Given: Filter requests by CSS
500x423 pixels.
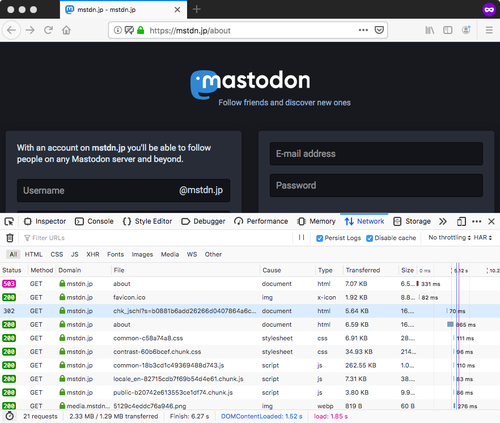Looking at the screenshot, I should (x=57, y=254).
